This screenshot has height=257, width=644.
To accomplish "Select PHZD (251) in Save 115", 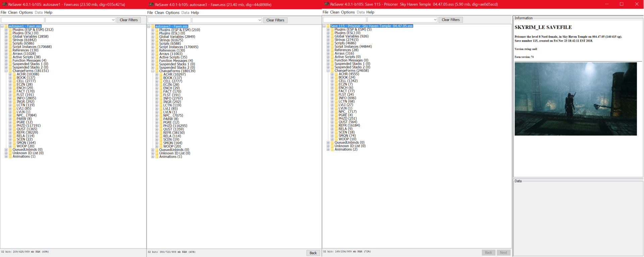I will tap(347, 118).
